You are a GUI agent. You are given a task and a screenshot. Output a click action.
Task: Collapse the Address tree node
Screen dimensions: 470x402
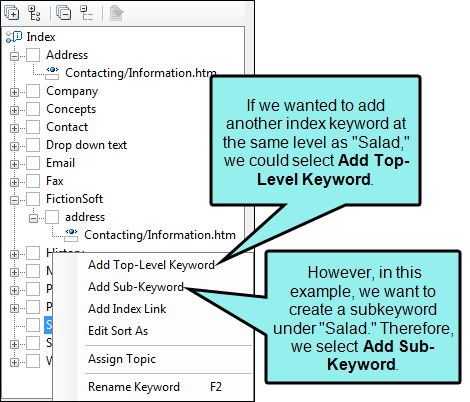[x=14, y=56]
